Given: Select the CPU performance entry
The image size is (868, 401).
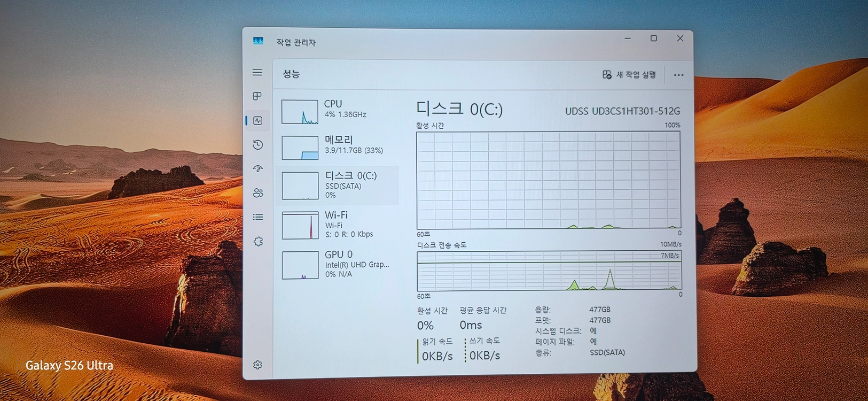Looking at the screenshot, I should click(x=338, y=111).
